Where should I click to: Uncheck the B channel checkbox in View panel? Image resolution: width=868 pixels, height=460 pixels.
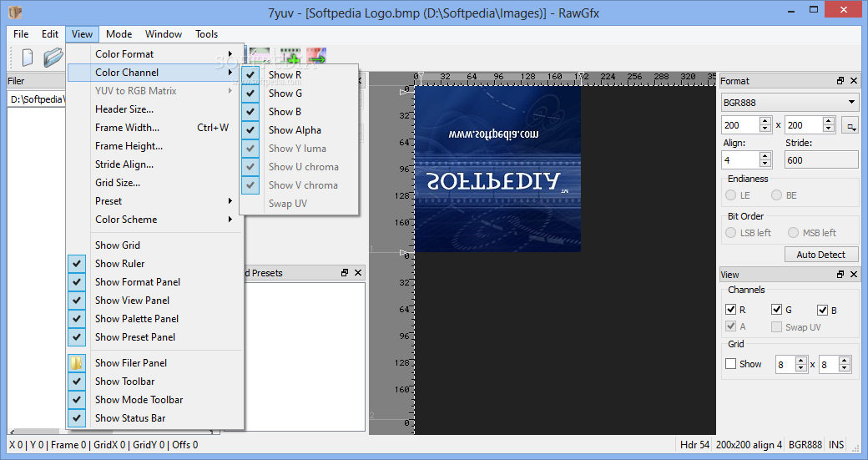823,310
